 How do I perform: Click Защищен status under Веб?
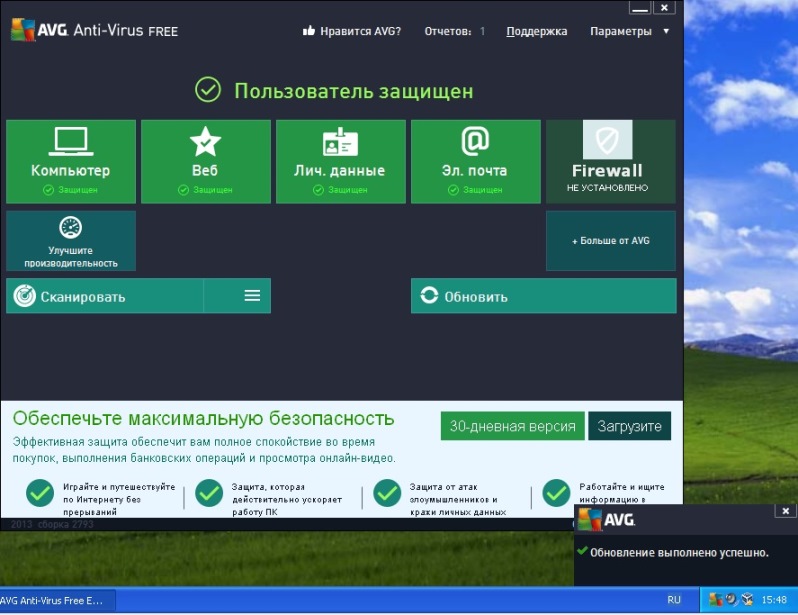206,190
